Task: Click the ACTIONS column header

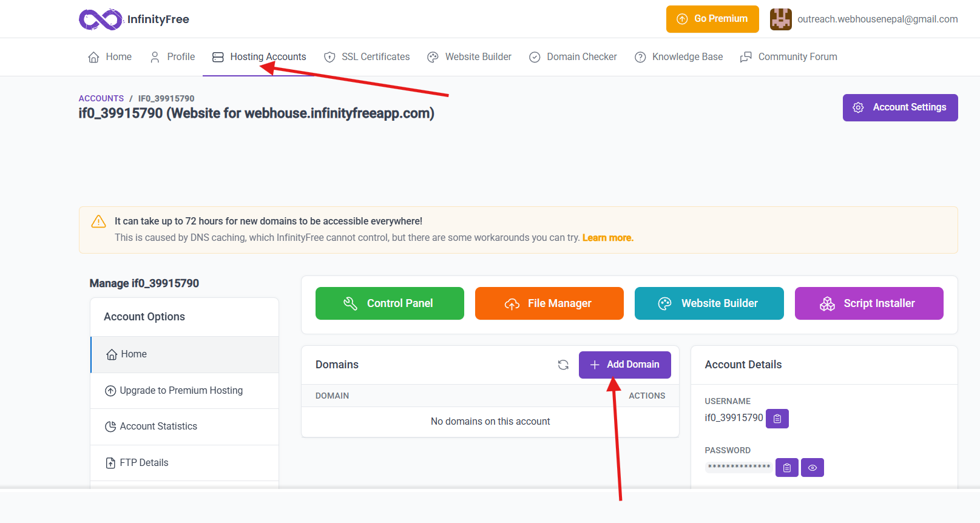Action: coord(647,396)
